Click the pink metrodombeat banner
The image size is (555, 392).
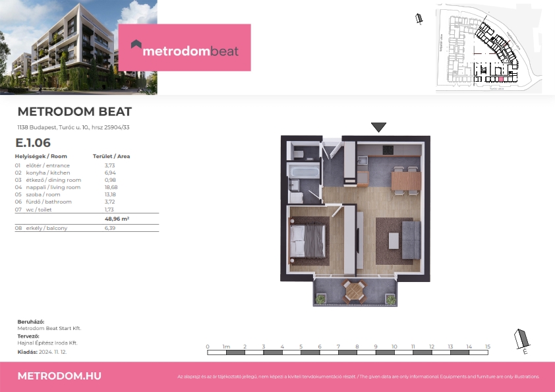pos(185,47)
